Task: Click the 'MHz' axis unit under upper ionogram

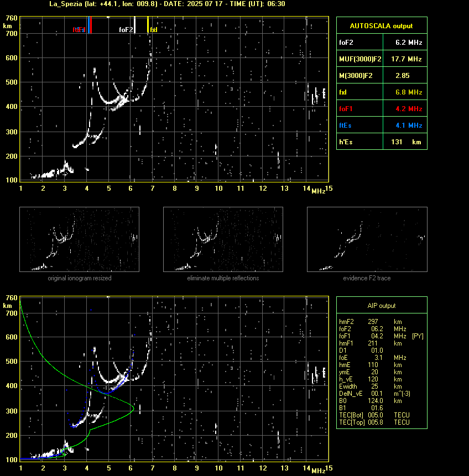Action: point(318,191)
